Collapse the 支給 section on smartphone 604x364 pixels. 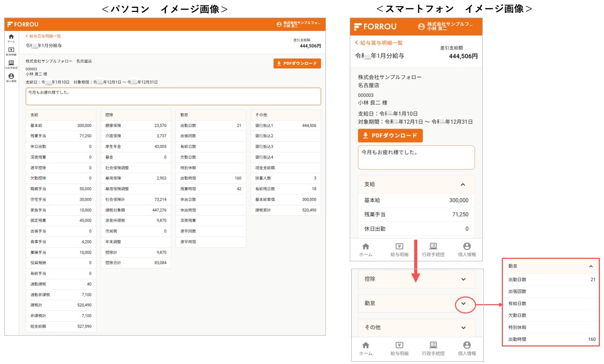pos(463,185)
